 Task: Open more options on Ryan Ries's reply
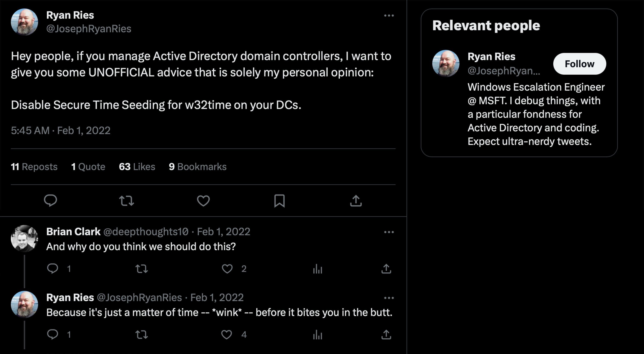(x=389, y=298)
